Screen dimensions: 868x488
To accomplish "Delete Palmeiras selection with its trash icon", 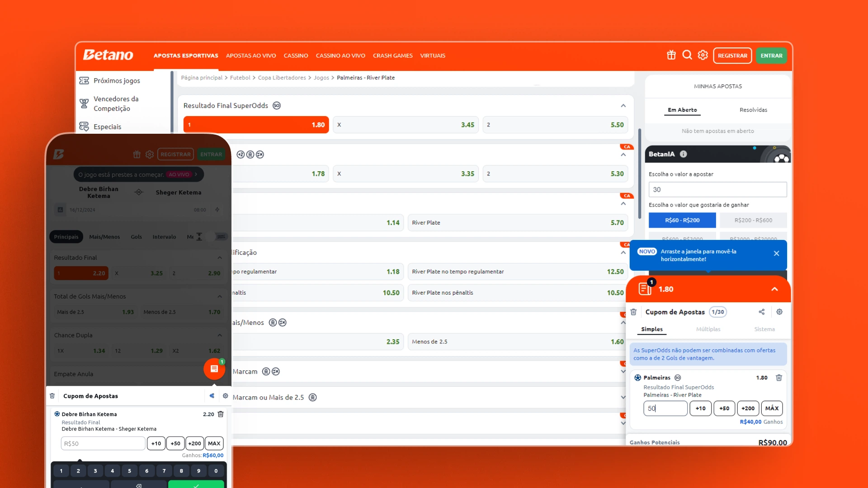I will (779, 378).
